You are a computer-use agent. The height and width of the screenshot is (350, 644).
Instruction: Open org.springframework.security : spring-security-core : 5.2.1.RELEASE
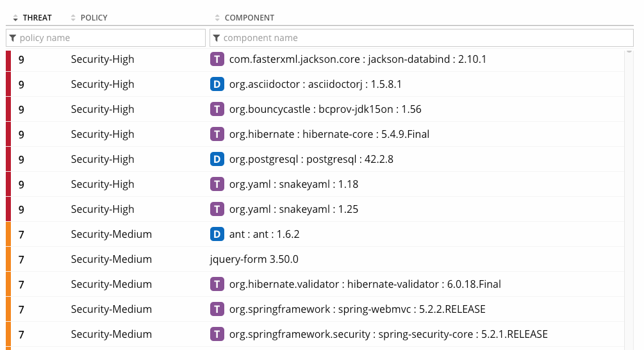click(388, 335)
